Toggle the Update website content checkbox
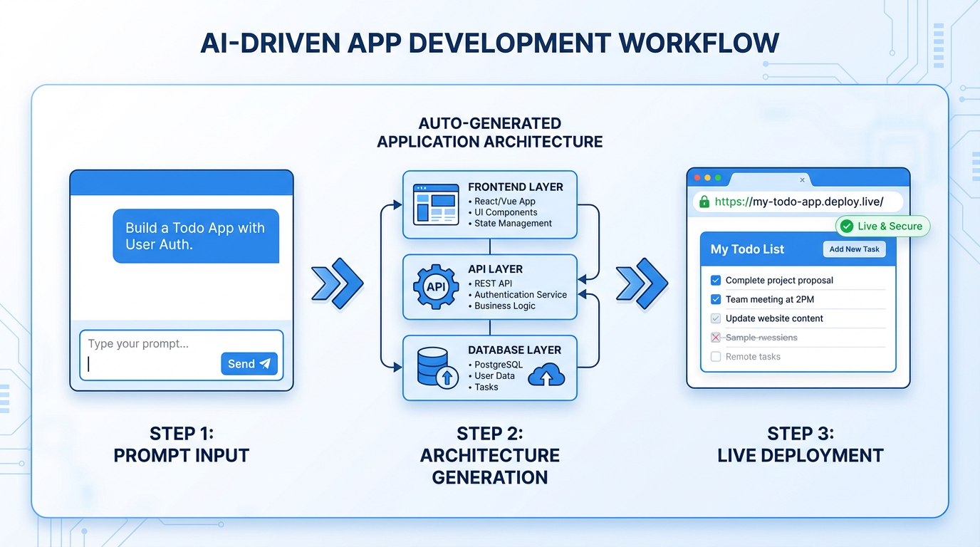The height and width of the screenshot is (547, 980). pyautogui.click(x=716, y=318)
